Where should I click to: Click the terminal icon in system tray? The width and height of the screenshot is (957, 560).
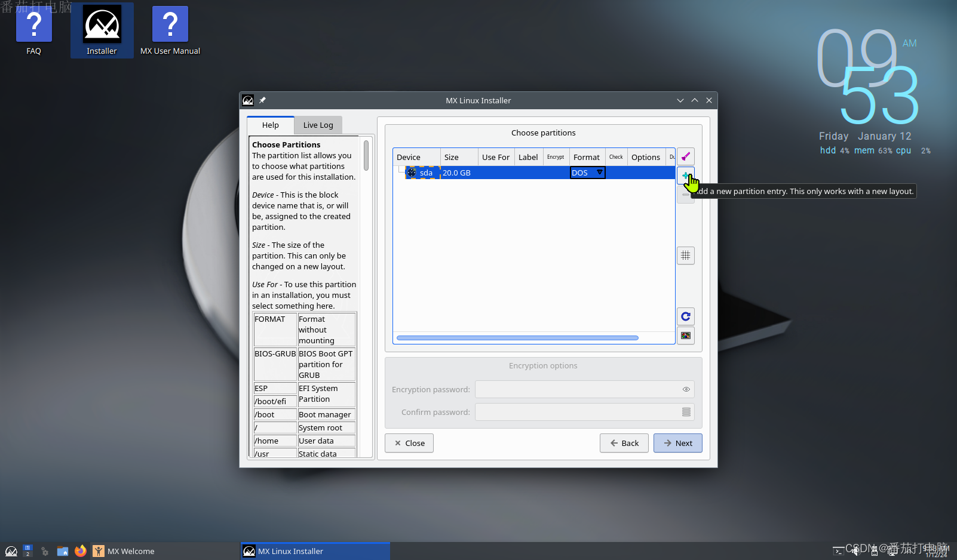(x=839, y=551)
